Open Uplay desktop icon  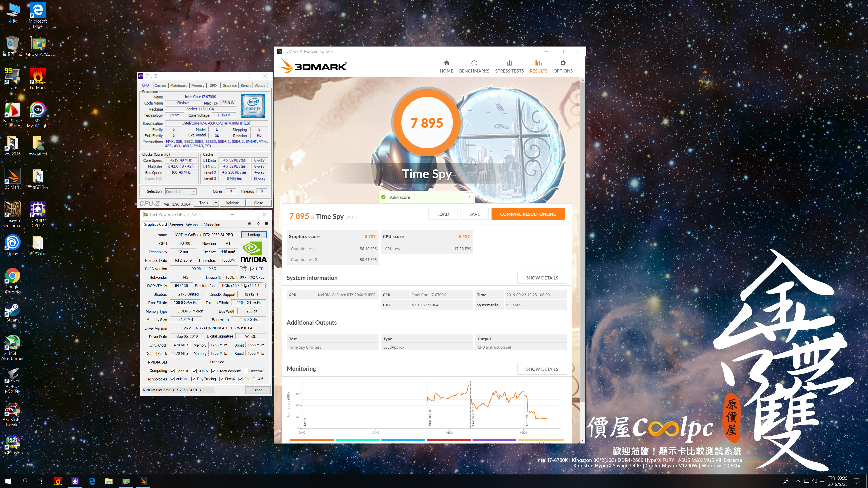12,245
